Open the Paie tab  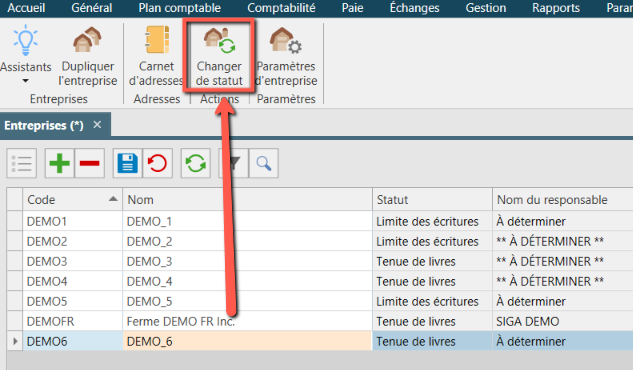click(x=352, y=8)
